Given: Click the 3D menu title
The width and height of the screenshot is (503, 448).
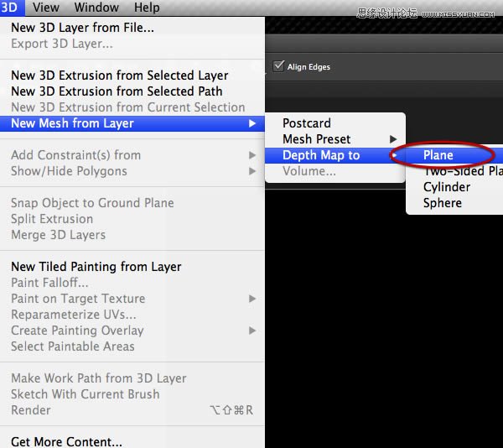Looking at the screenshot, I should [x=9, y=8].
